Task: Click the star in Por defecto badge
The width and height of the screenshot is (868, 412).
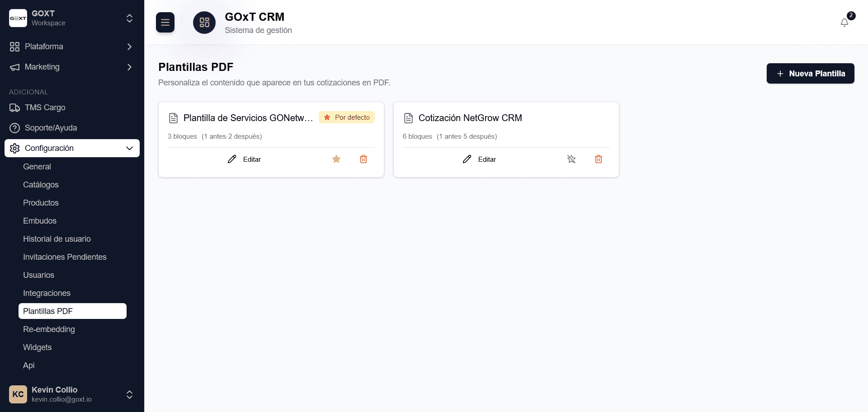Action: tap(327, 117)
